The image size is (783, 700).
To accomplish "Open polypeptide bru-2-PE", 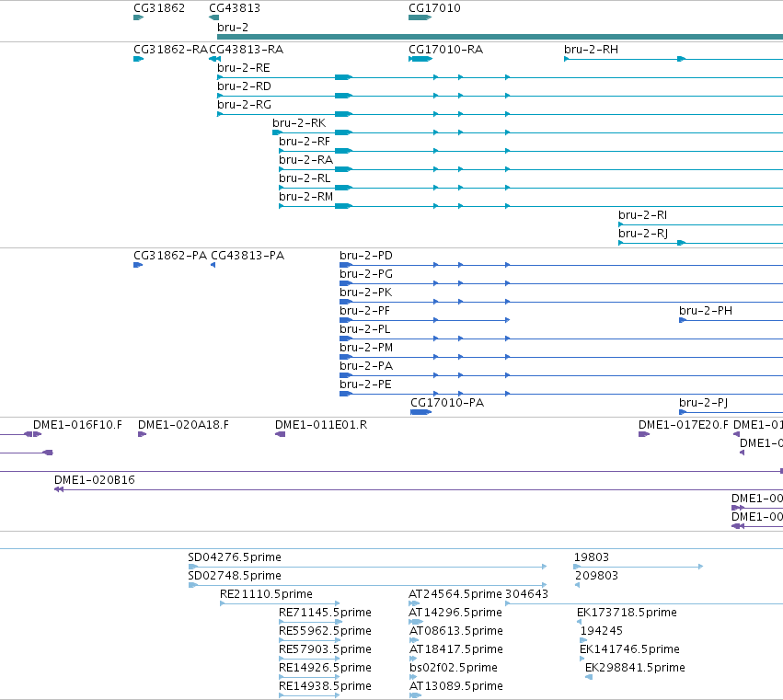I will pos(365,384).
